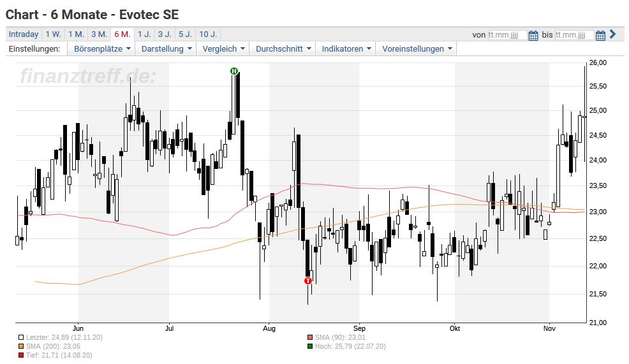Open calendar picker for 'von' date
This screenshot has width=629, height=364.
point(533,35)
